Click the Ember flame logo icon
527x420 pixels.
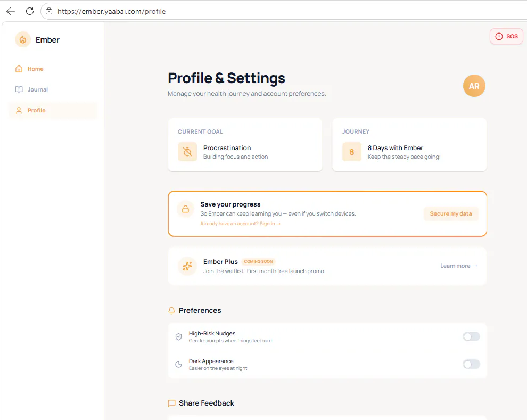(x=23, y=39)
